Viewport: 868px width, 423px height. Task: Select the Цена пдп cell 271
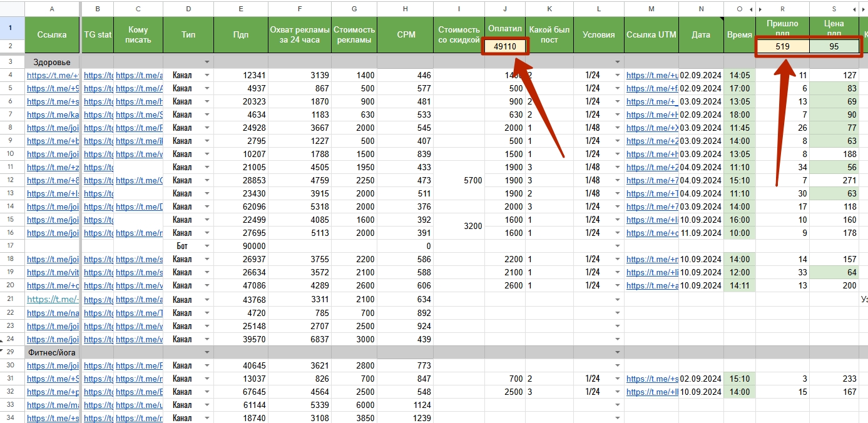coord(834,181)
